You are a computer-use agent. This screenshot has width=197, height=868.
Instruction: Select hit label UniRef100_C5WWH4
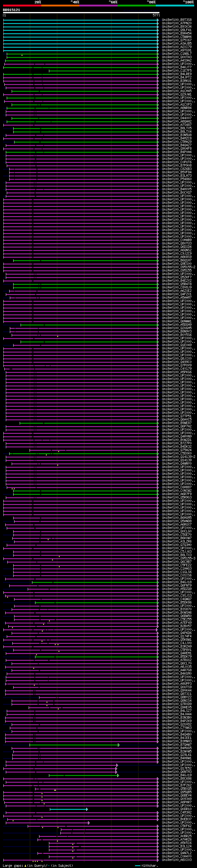pyautogui.click(x=177, y=37)
